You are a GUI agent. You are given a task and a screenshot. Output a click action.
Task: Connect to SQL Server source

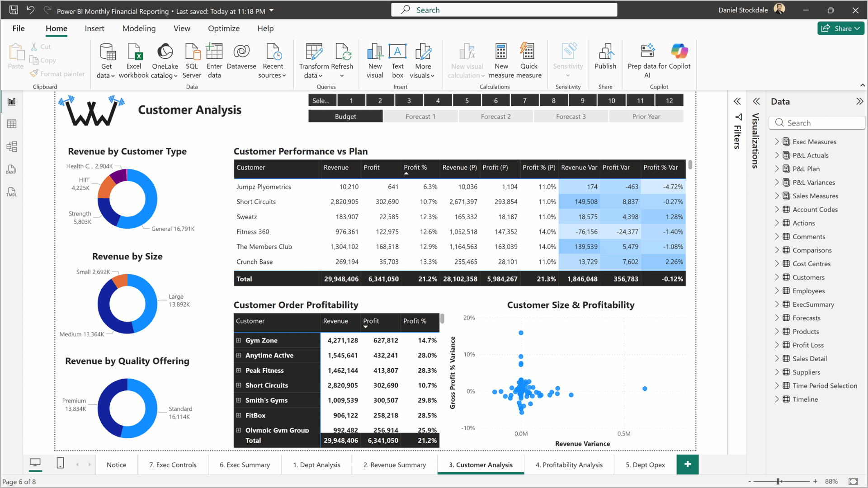pyautogui.click(x=192, y=61)
